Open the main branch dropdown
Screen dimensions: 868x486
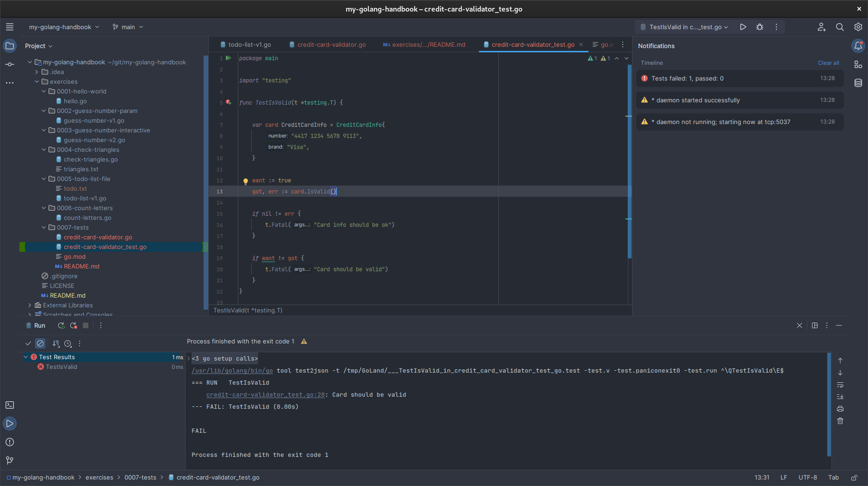(x=128, y=27)
